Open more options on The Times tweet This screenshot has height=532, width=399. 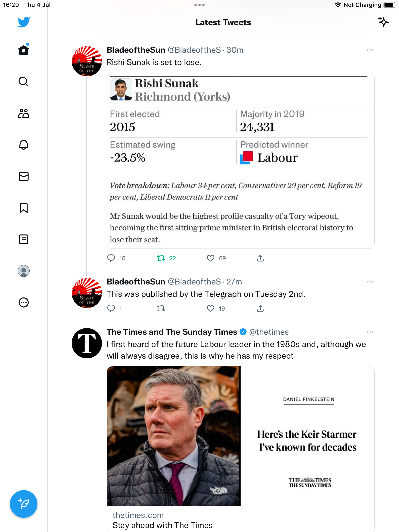click(370, 332)
